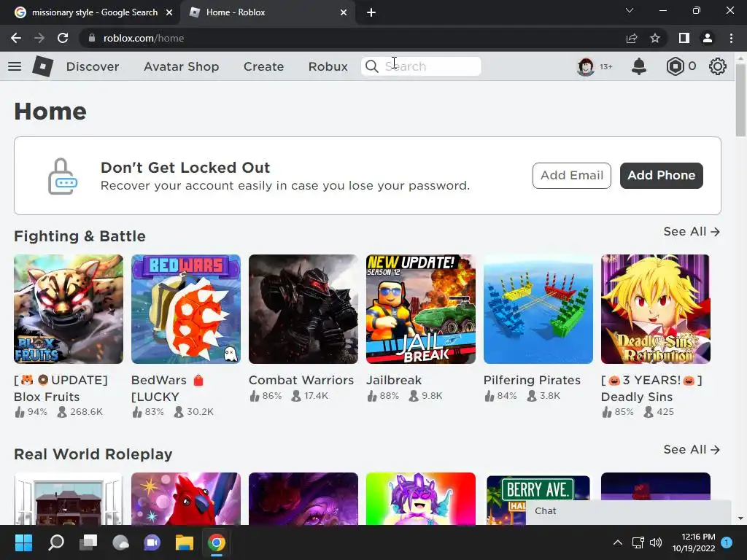Open Chrome three-dot menu

pos(731,38)
